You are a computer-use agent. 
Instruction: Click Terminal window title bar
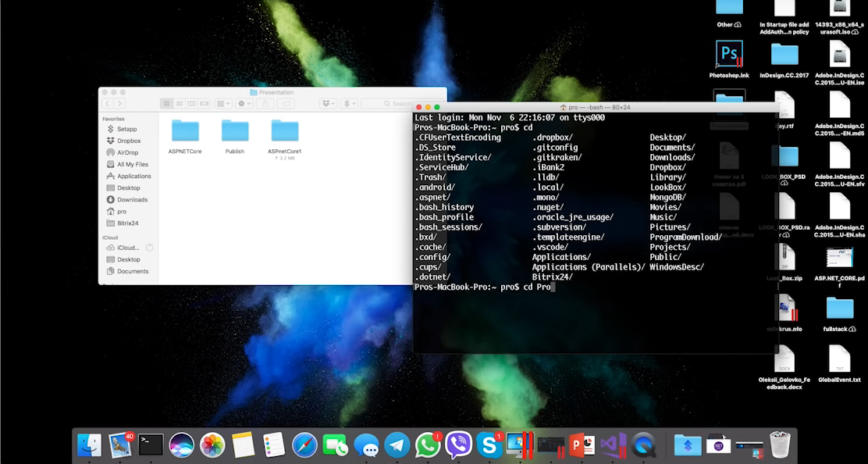595,108
